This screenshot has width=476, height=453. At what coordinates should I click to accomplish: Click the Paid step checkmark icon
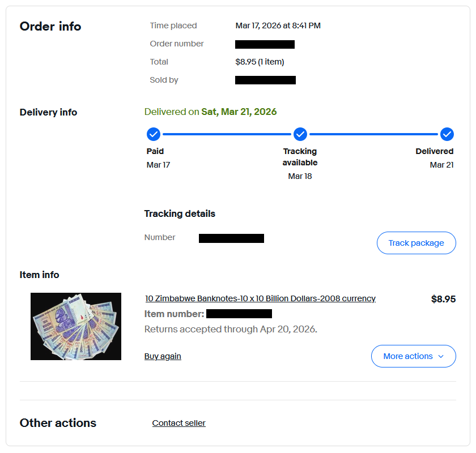point(154,134)
